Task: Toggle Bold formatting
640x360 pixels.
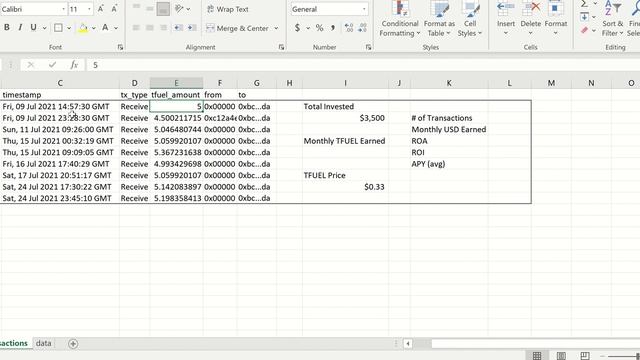Action: (7, 28)
